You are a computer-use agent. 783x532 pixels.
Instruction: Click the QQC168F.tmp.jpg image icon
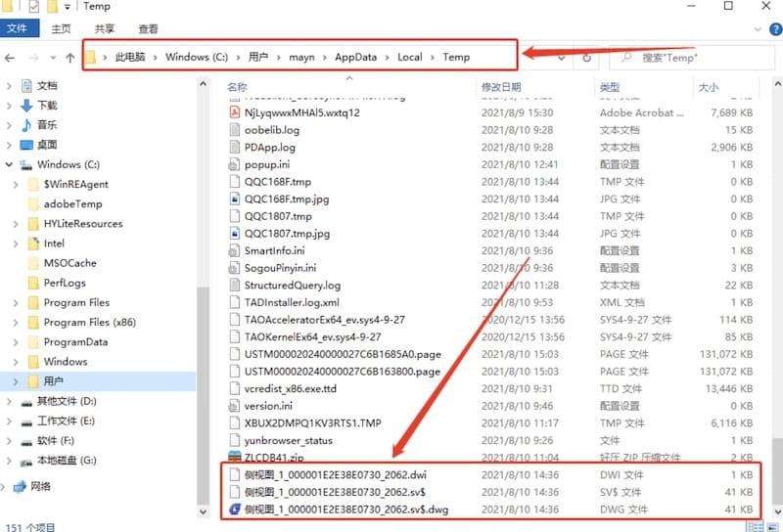pos(234,199)
